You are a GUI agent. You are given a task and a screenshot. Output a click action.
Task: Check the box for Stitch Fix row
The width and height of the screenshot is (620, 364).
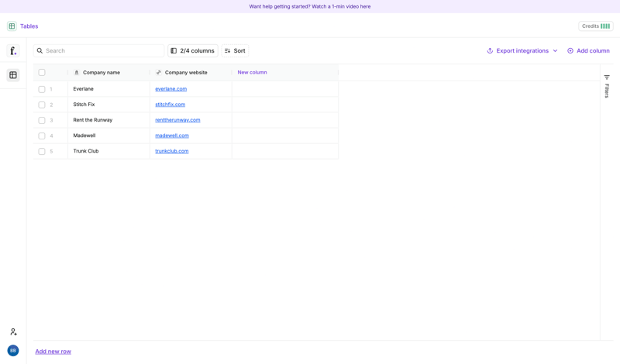coord(42,105)
